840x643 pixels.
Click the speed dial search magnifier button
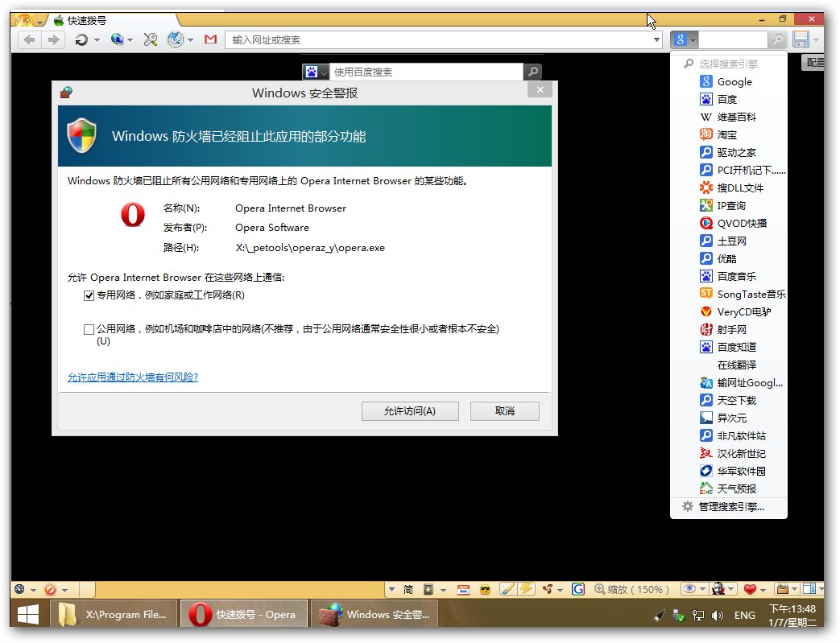pos(532,72)
